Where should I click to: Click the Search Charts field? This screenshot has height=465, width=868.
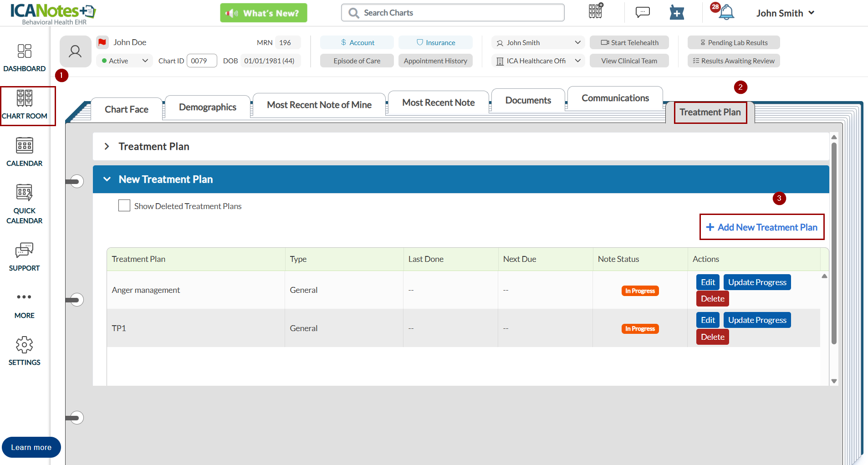(x=453, y=13)
